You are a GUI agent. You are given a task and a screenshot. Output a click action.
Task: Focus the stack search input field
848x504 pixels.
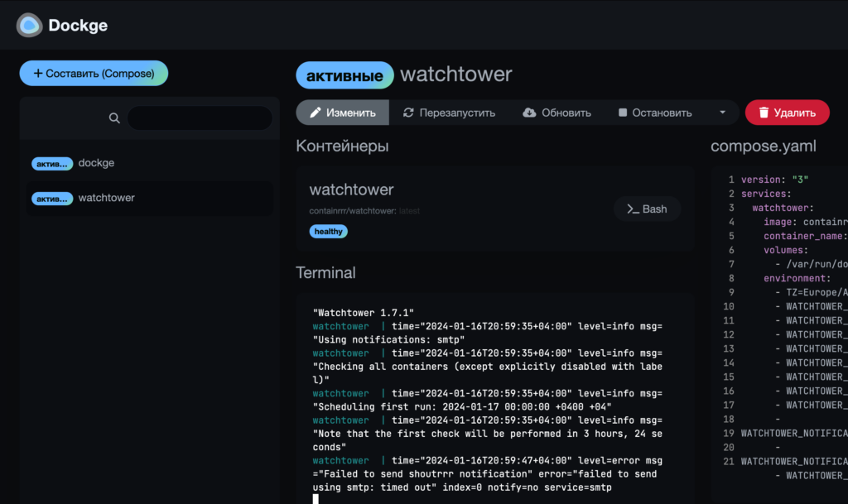tap(200, 118)
